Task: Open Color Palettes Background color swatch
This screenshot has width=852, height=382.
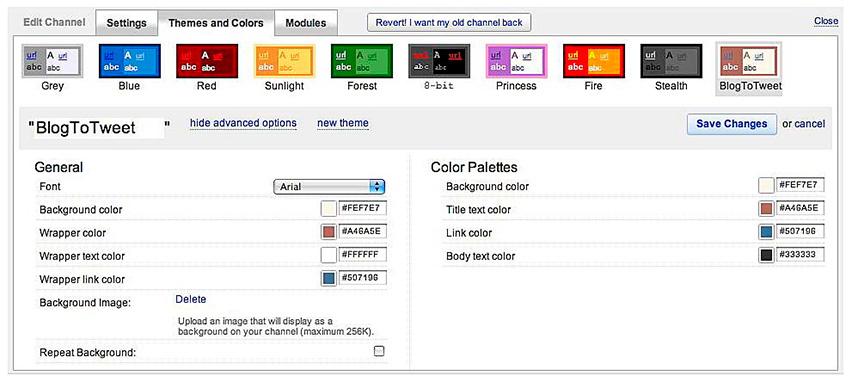Action: coord(767,185)
